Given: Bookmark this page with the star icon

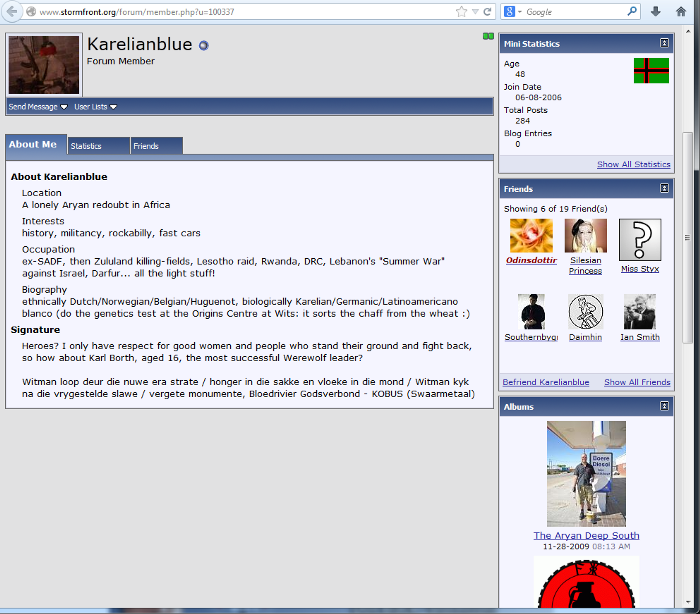Looking at the screenshot, I should coord(462,12).
